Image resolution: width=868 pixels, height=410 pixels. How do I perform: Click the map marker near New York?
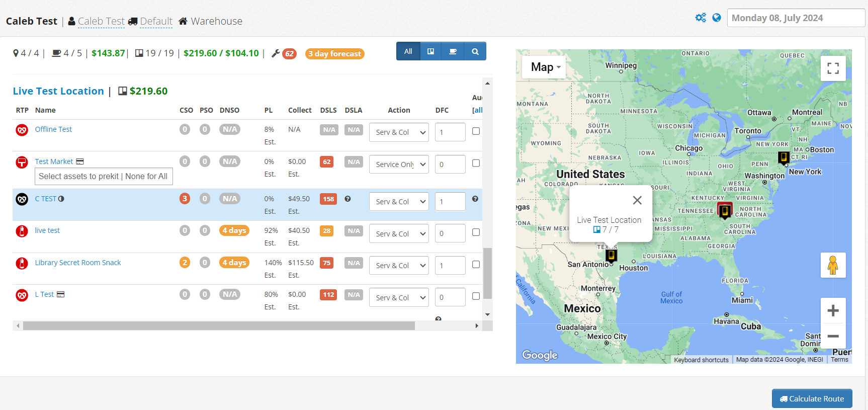784,158
